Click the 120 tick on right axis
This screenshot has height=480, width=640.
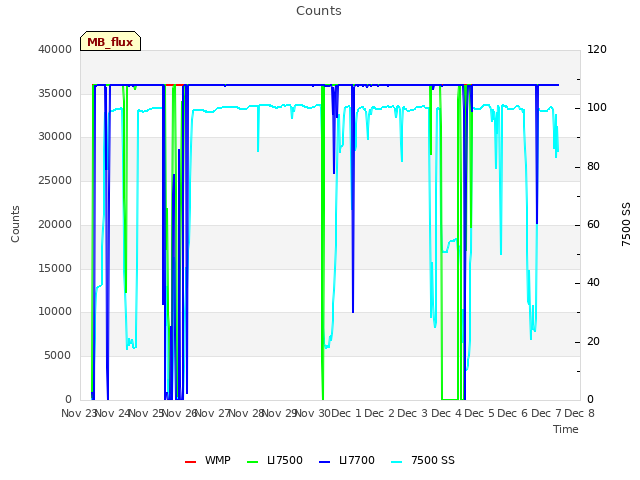click(x=597, y=49)
